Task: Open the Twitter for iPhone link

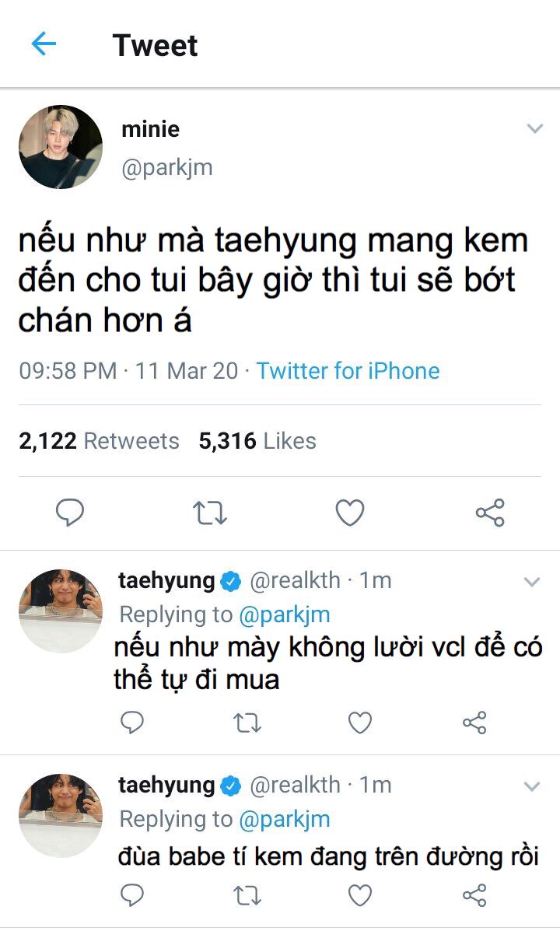Action: 348,370
